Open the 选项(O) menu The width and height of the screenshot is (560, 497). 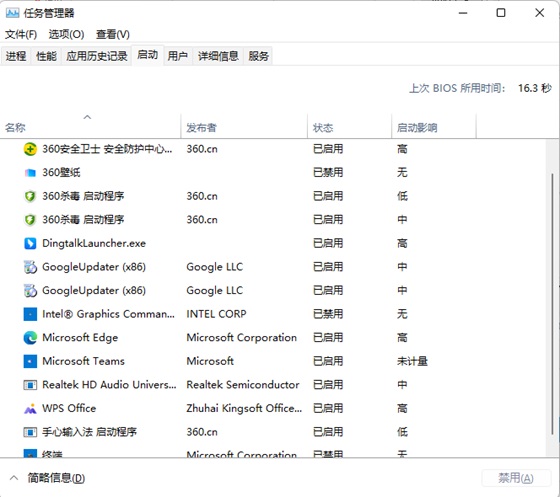[66, 35]
